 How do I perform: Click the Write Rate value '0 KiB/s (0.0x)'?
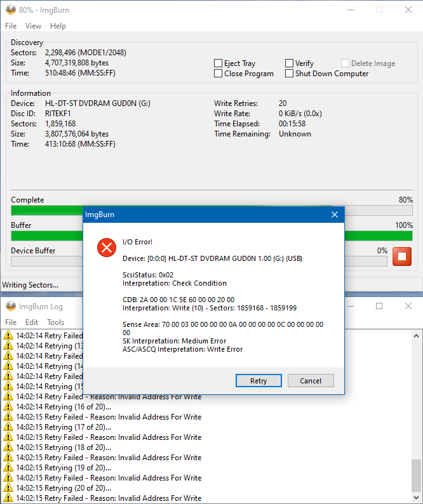pyautogui.click(x=300, y=114)
